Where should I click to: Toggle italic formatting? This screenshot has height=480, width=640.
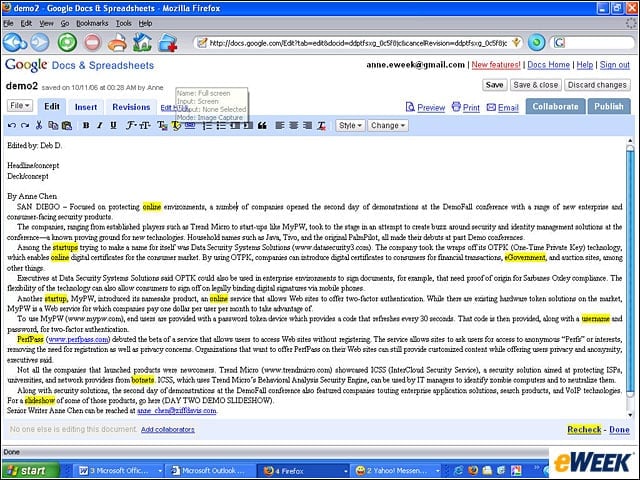point(100,125)
